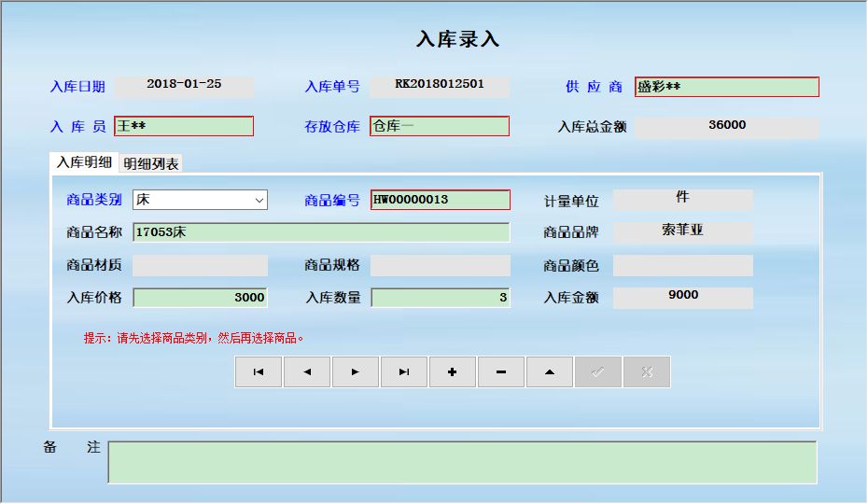Add new record with plus button

pos(453,371)
